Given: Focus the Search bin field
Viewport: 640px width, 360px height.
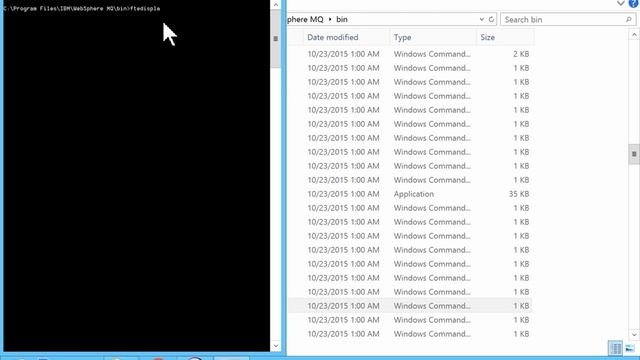Looking at the screenshot, I should (x=568, y=20).
